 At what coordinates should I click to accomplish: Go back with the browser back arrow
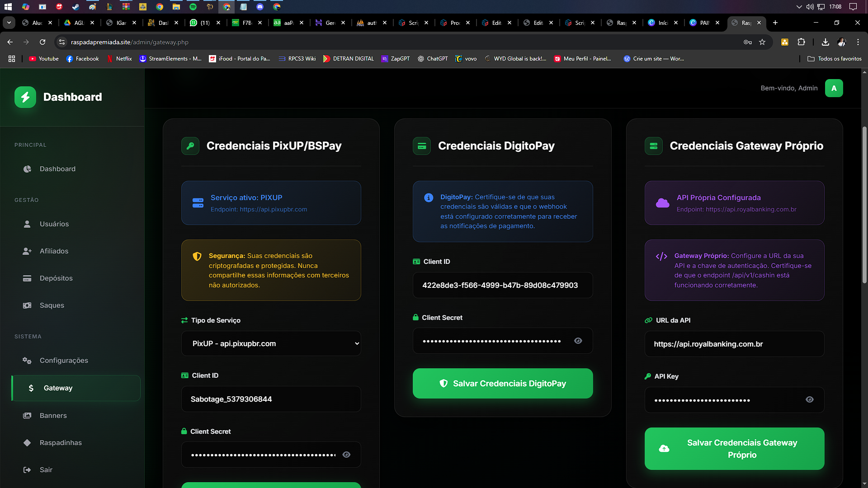click(10, 42)
